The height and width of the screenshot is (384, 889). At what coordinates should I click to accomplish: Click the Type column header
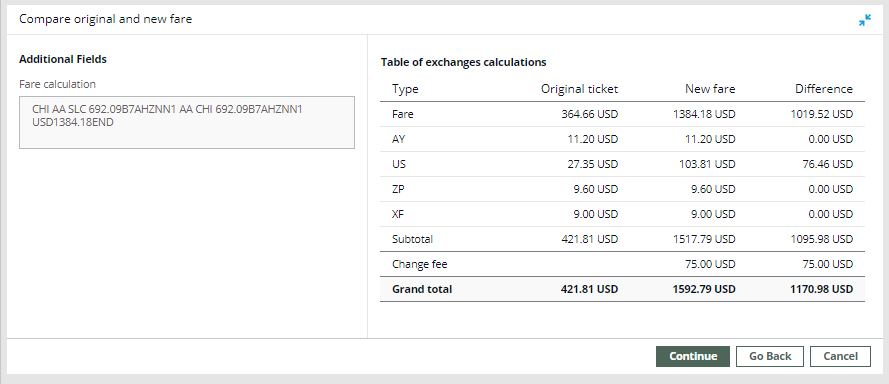tap(405, 89)
